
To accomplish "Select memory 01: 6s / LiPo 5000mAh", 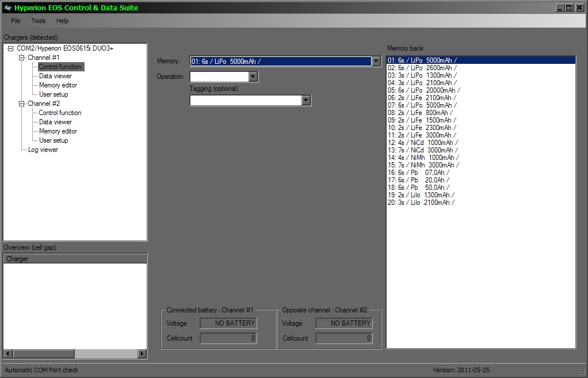I will [x=481, y=60].
